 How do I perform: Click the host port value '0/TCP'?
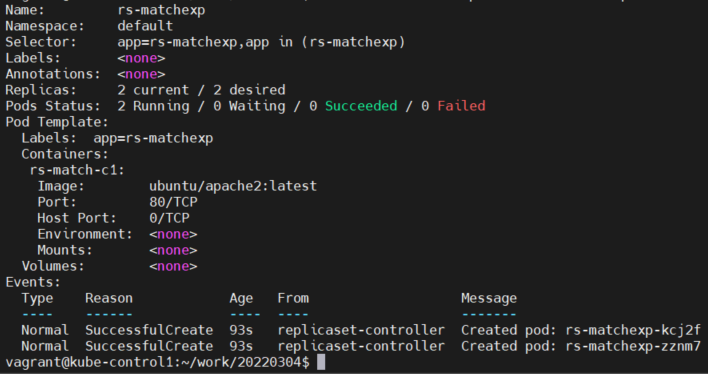click(x=169, y=218)
